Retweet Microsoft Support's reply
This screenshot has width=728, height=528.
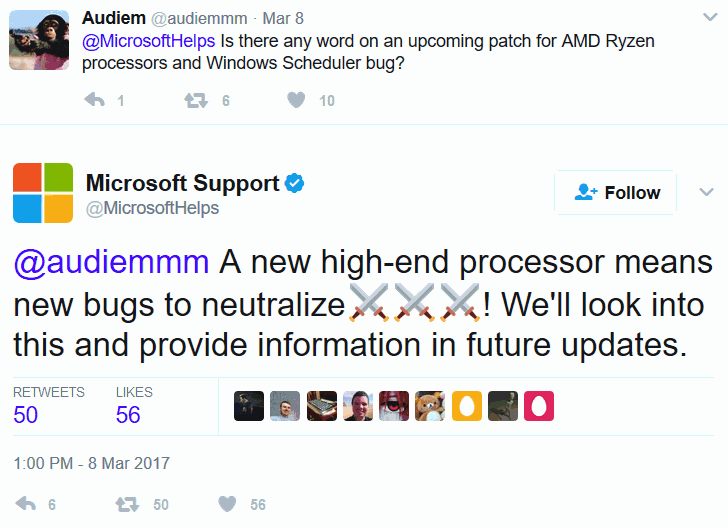(x=127, y=504)
